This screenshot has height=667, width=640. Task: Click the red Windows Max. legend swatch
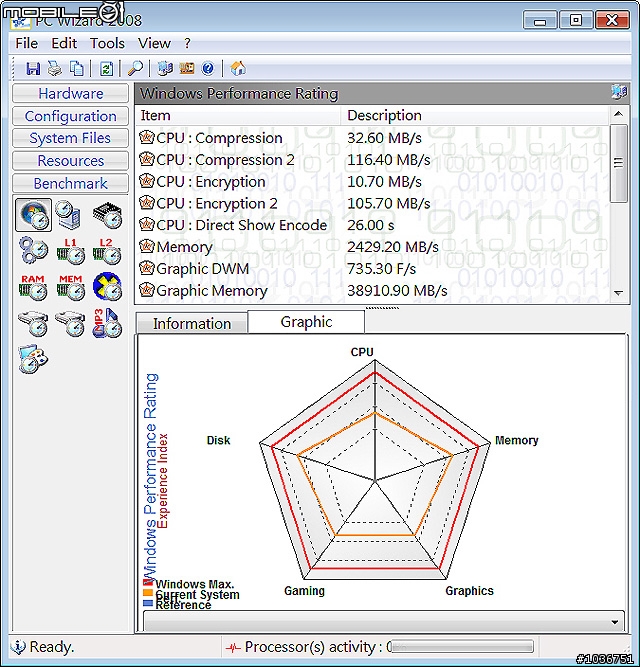pos(148,582)
